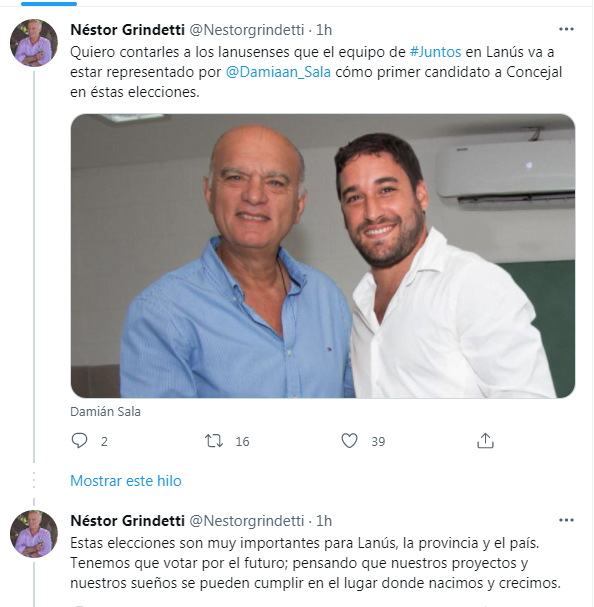Open the @Damiaan_Sala mention

pyautogui.click(x=278, y=72)
